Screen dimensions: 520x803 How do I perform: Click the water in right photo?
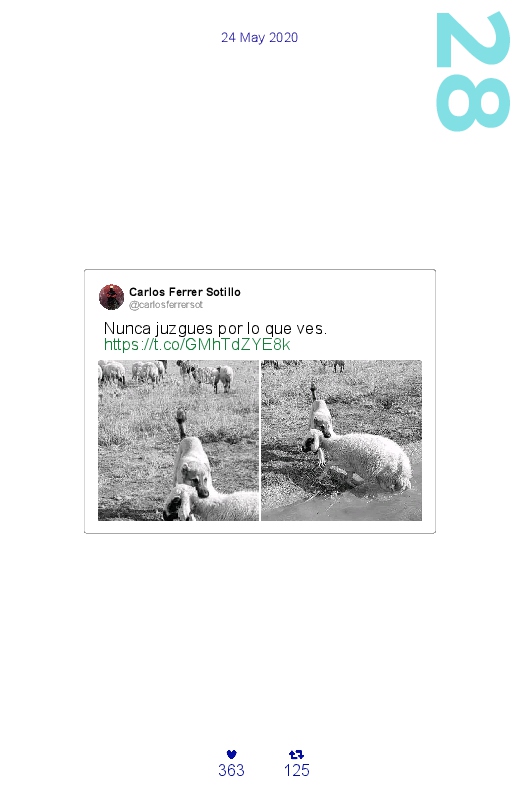pos(359,504)
